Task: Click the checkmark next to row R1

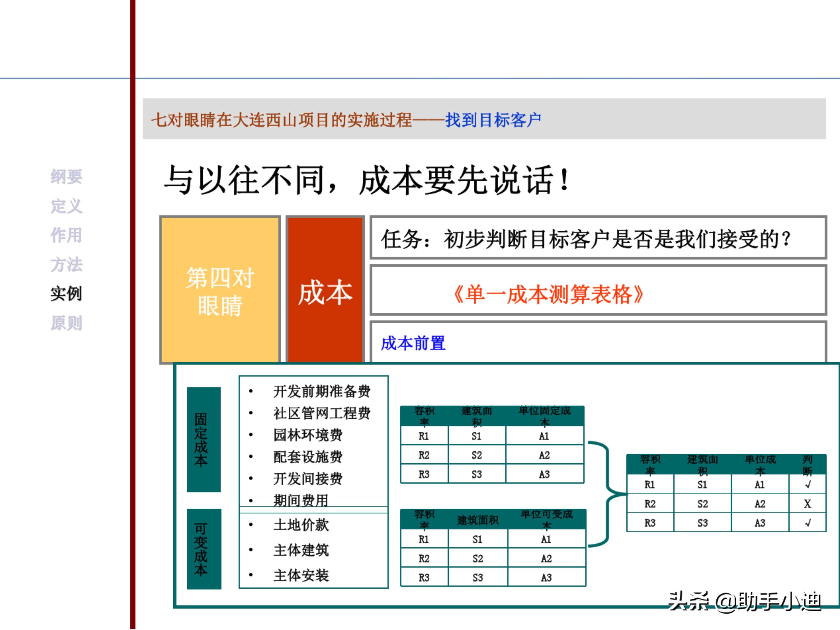Action: [x=809, y=485]
